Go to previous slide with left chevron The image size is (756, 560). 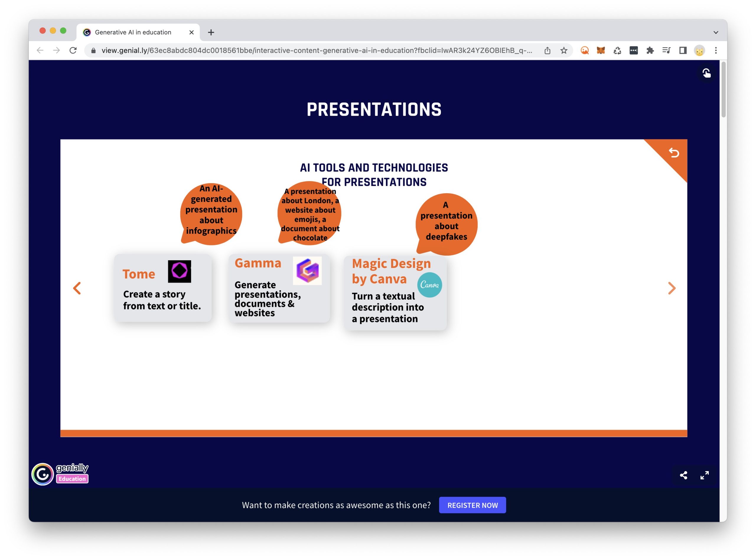(77, 289)
